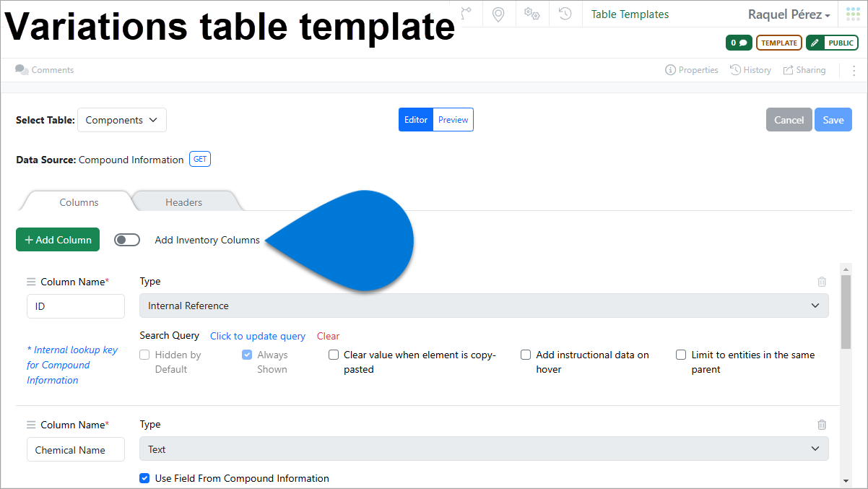Delete the Chemical Name column via trash icon
This screenshot has width=868, height=489.
822,425
